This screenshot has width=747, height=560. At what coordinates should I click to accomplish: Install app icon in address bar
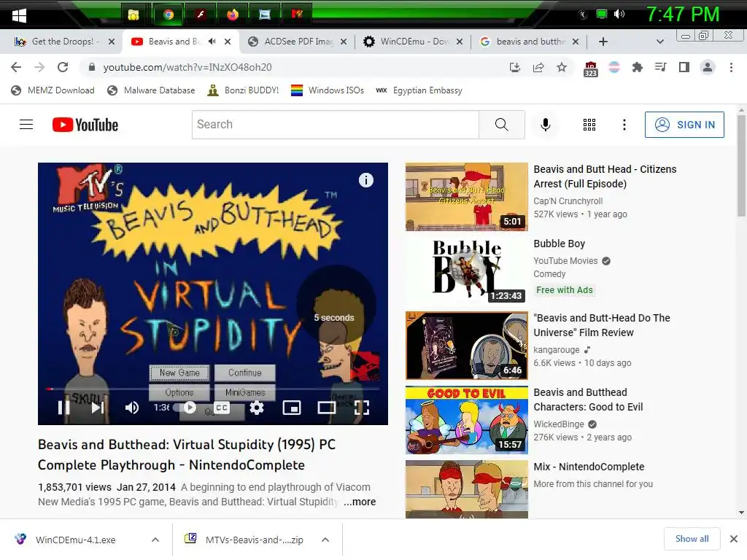click(x=515, y=67)
